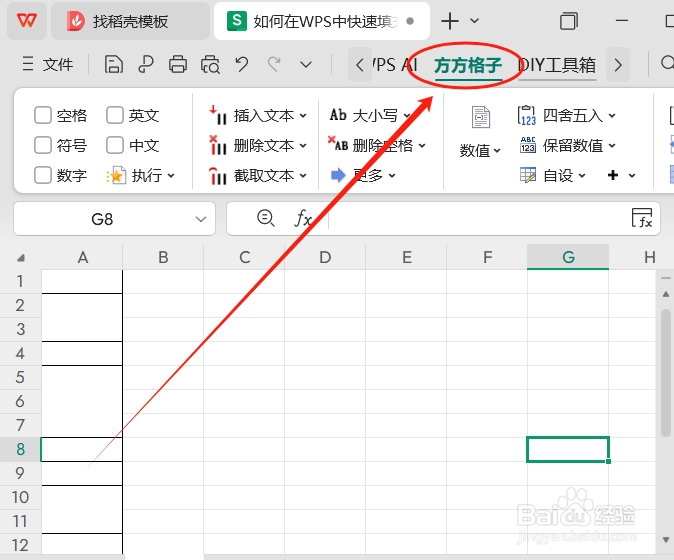Enable the 符号 checkbox
This screenshot has width=674, height=560.
[x=43, y=145]
